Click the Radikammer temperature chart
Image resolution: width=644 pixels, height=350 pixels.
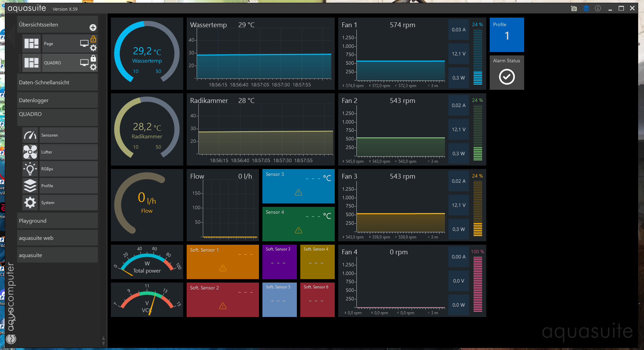(x=261, y=129)
